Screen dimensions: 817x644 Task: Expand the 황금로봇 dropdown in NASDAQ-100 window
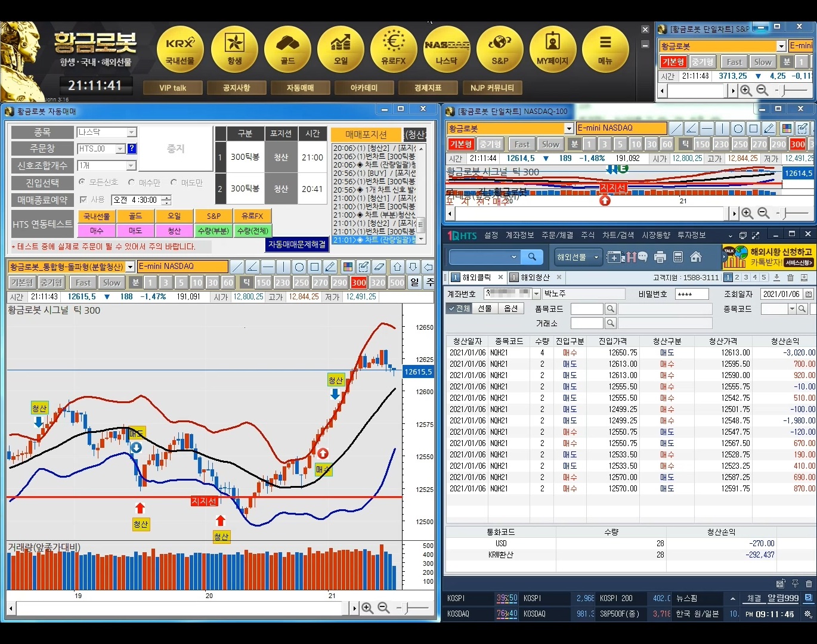[x=569, y=128]
